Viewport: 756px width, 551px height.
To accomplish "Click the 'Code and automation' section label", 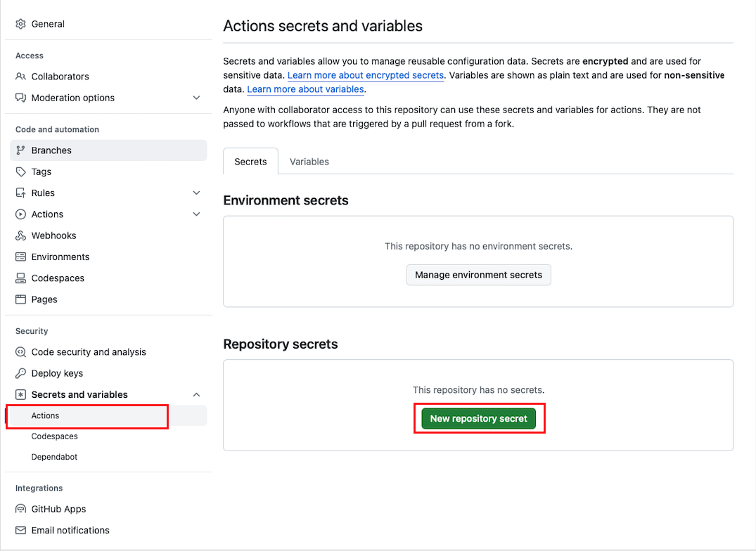I will (x=57, y=129).
